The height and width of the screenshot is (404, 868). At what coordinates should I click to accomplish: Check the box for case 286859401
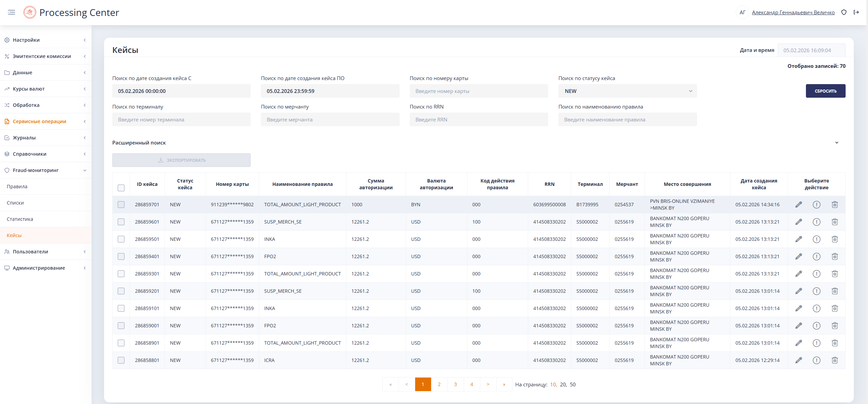tap(121, 256)
